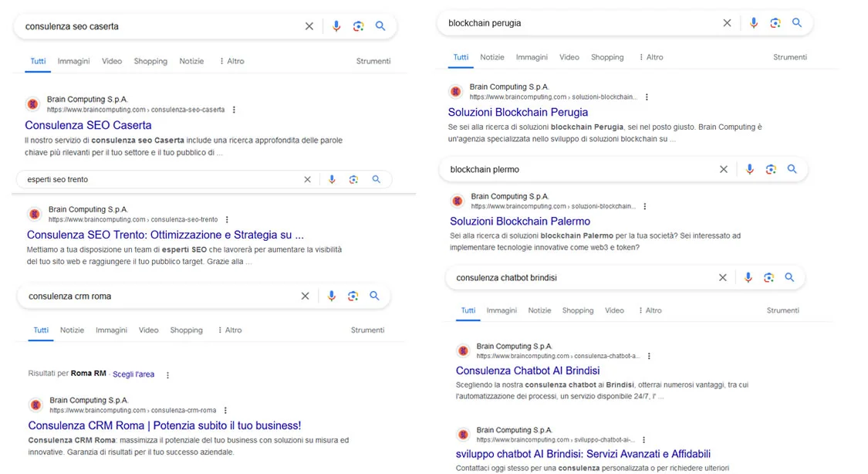
Task: Open 'sviluppo chatbot AI Brindisi' result
Action: pyautogui.click(x=583, y=454)
